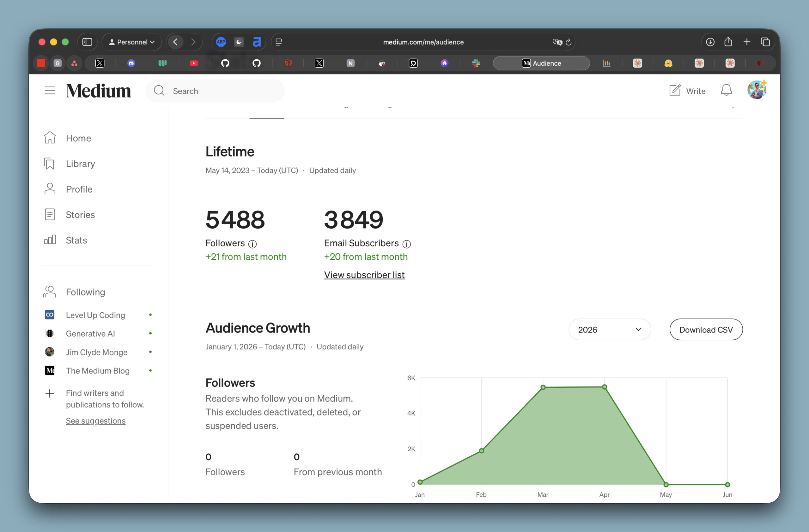Viewport: 809px width, 532px height.
Task: Switch to the Slack tab
Action: pos(476,63)
